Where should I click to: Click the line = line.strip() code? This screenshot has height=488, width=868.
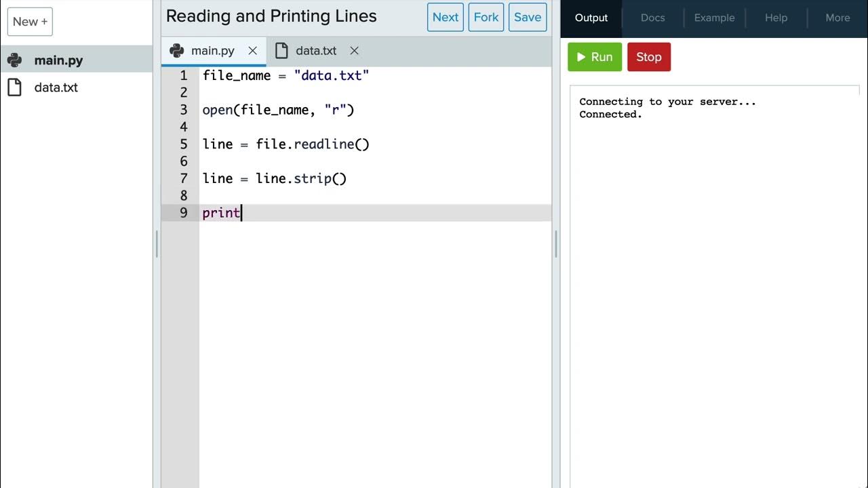[x=274, y=178]
